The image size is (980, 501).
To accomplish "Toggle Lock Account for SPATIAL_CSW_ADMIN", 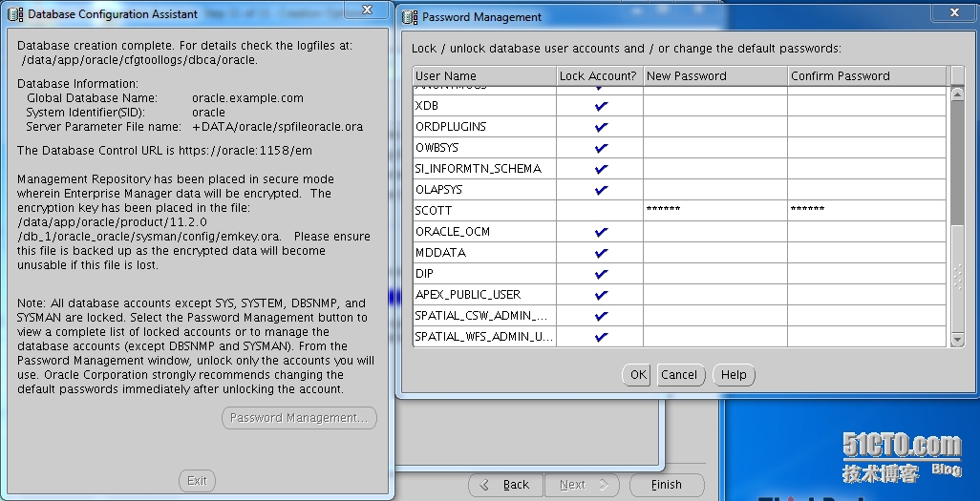I will point(601,316).
